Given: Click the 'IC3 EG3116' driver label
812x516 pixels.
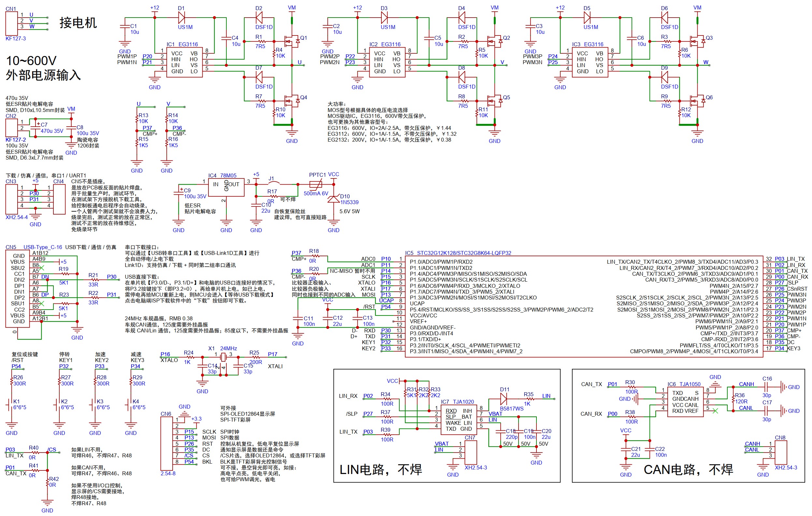Looking at the screenshot, I should click(587, 44).
